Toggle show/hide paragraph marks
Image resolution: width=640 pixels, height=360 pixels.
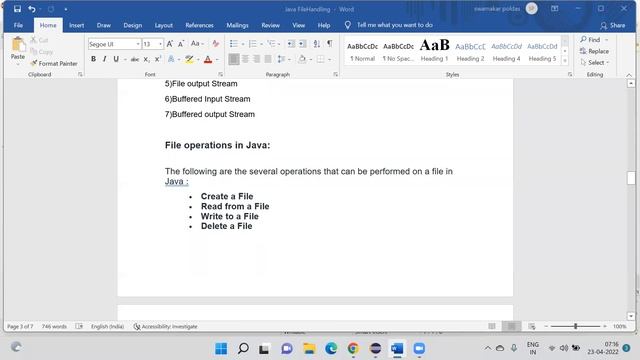click(x=330, y=44)
